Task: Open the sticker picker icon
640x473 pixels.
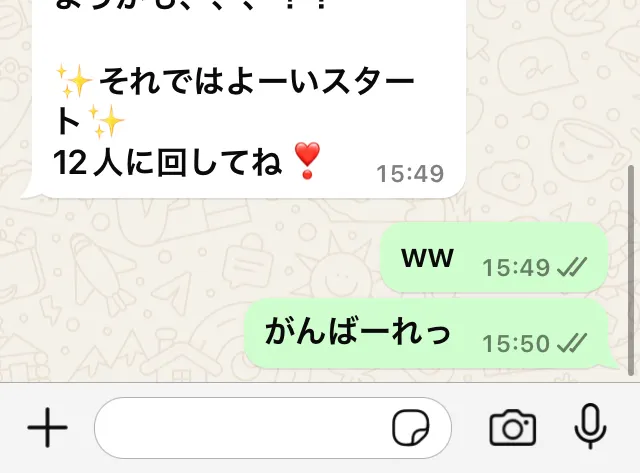Action: pyautogui.click(x=411, y=427)
